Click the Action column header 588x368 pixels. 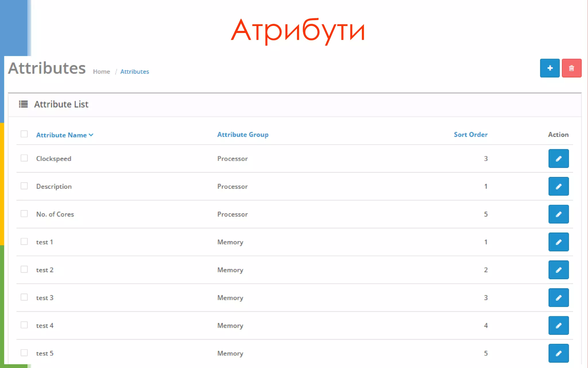point(558,135)
